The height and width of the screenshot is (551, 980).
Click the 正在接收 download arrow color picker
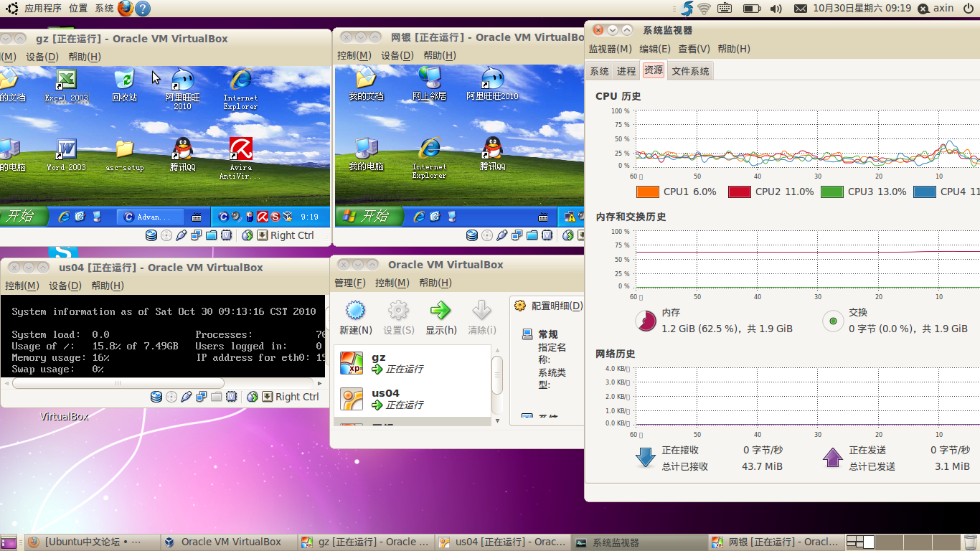coord(646,458)
